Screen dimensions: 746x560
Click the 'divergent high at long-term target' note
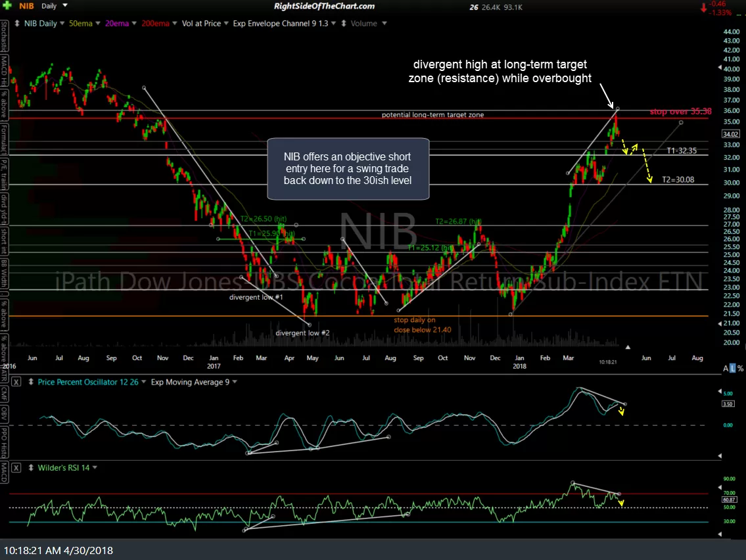[500, 72]
